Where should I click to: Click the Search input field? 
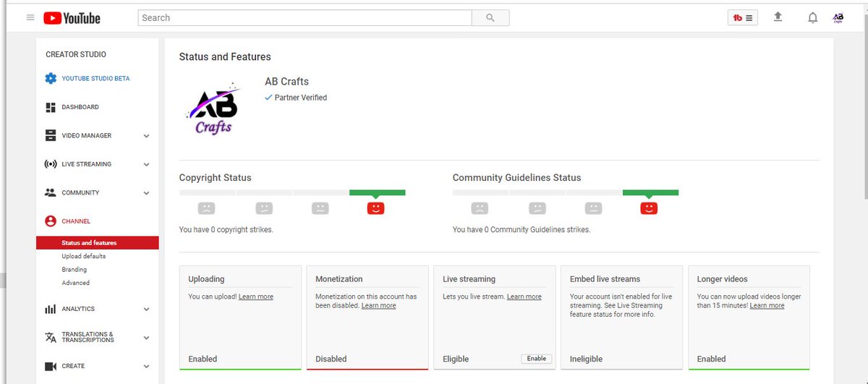pyautogui.click(x=305, y=17)
